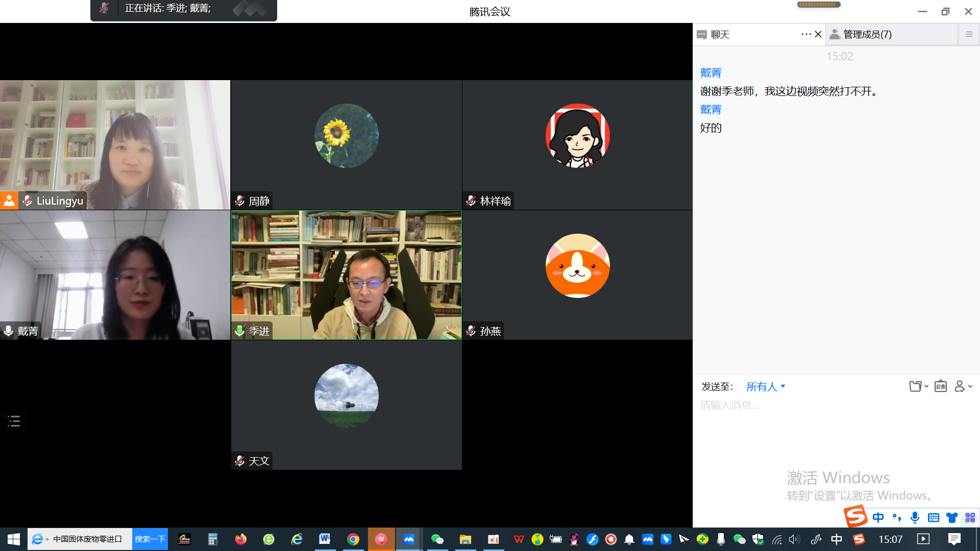This screenshot has height=551, width=980.
Task: Click sender name 戴菁 above first message
Action: pyautogui.click(x=710, y=73)
